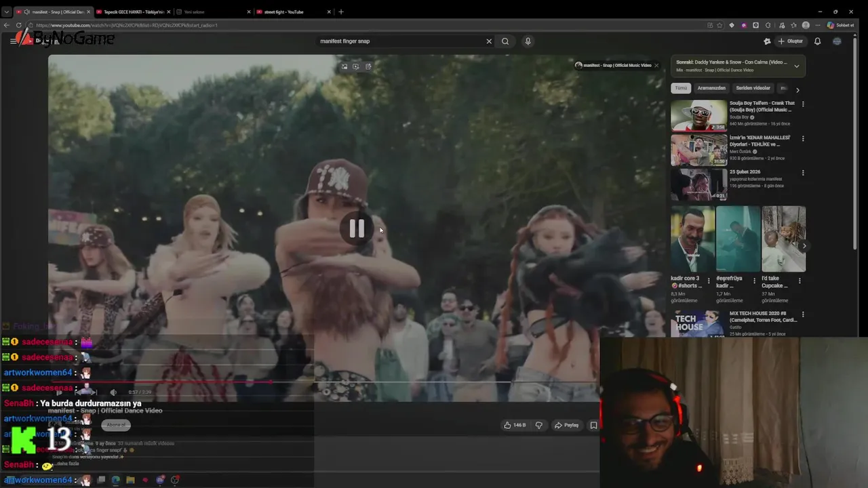868x488 pixels.
Task: Open the tab search dropdown
Action: (7, 12)
